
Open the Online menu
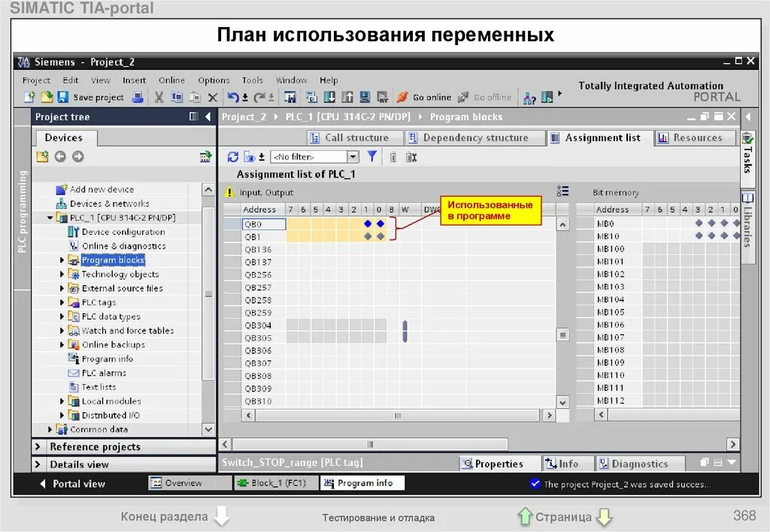coord(171,80)
